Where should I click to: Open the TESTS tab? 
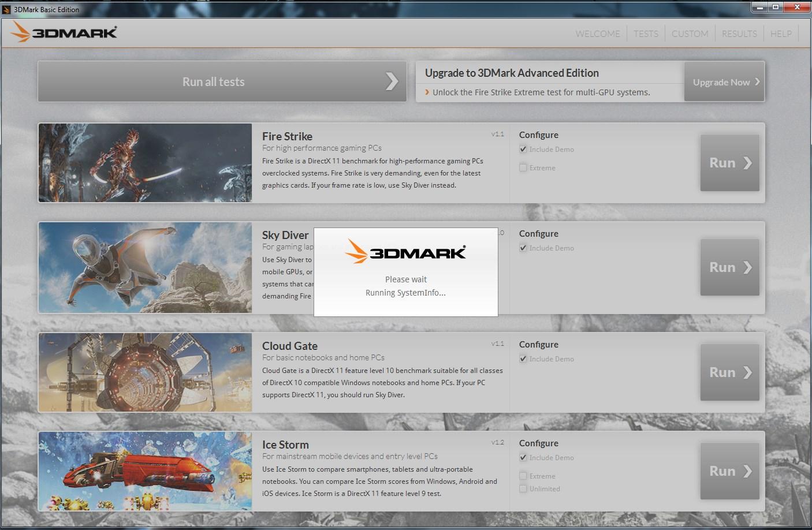pos(646,33)
